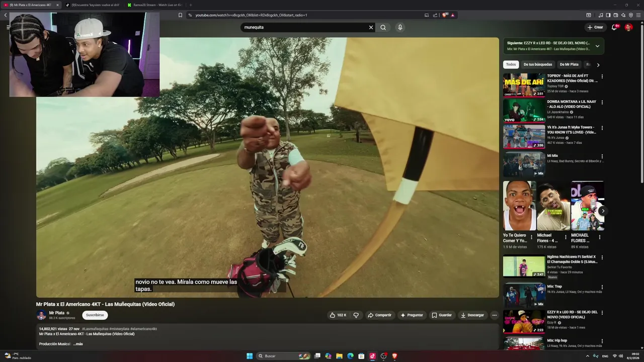Viewport: 644px width, 362px height.
Task: Open options for EZZY R x LEO RD video
Action: point(602,312)
